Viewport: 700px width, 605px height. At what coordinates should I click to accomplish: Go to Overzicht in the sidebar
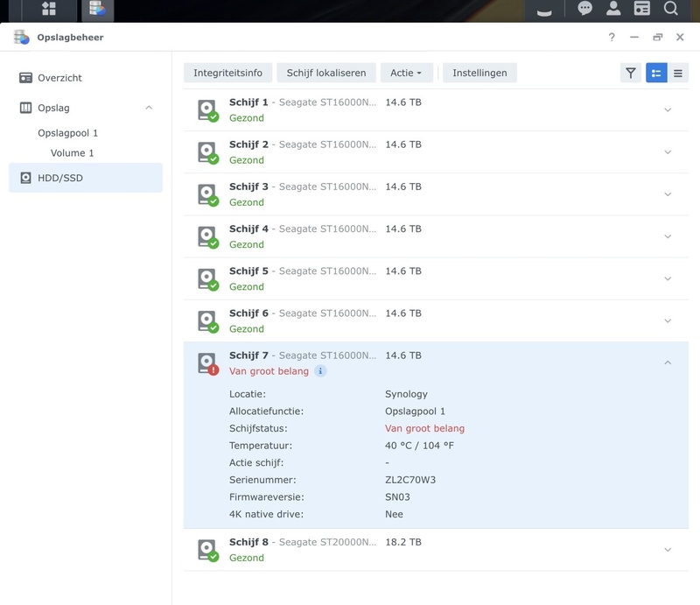click(59, 78)
